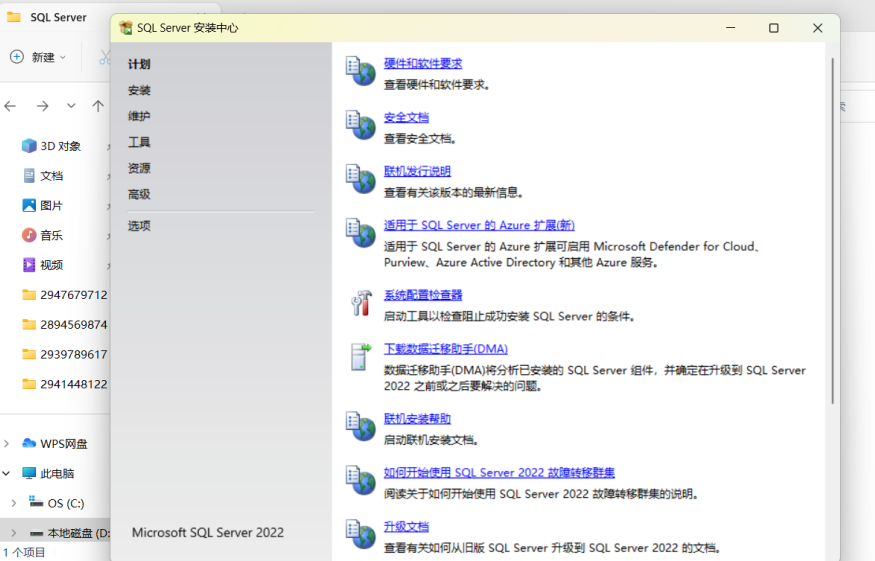Open 适用于 SQL Server 的 Azure 扩展(新) link
This screenshot has height=561, width=875.
[x=479, y=226]
